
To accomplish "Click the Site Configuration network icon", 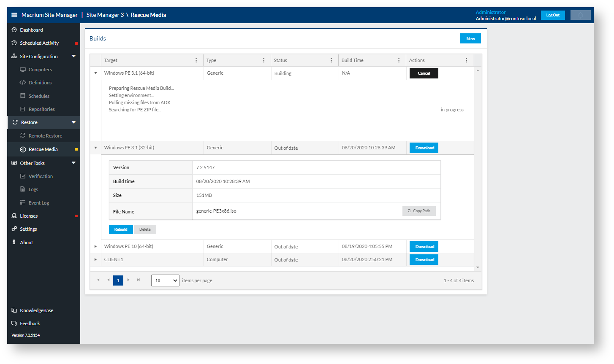I will point(14,57).
